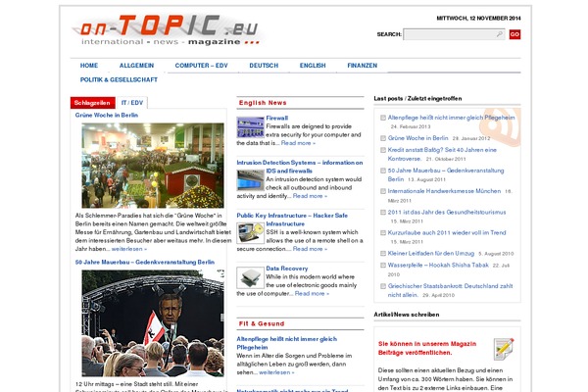Click weiterlesen under Grüne Woche article
The height and width of the screenshot is (392, 588).
129,249
